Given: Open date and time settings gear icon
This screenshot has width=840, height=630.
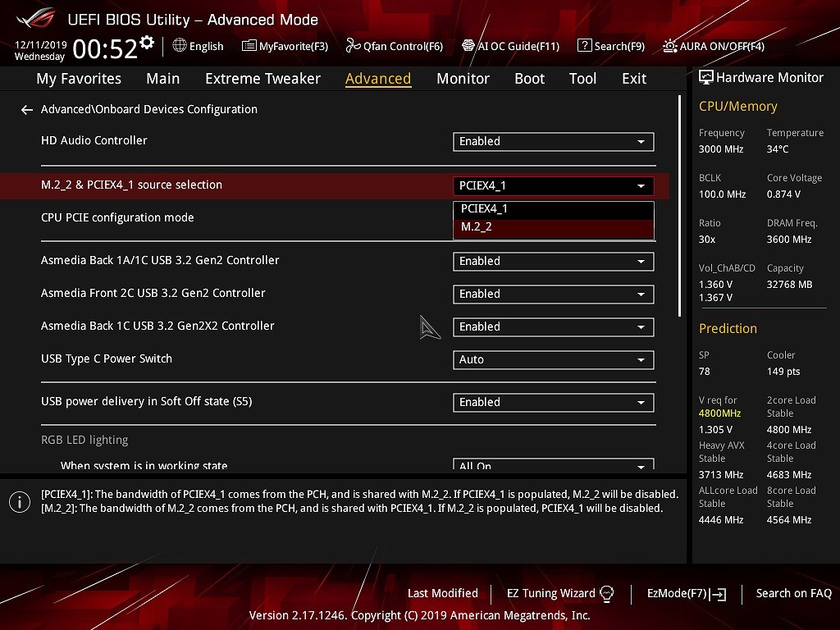Looking at the screenshot, I should coord(147,43).
